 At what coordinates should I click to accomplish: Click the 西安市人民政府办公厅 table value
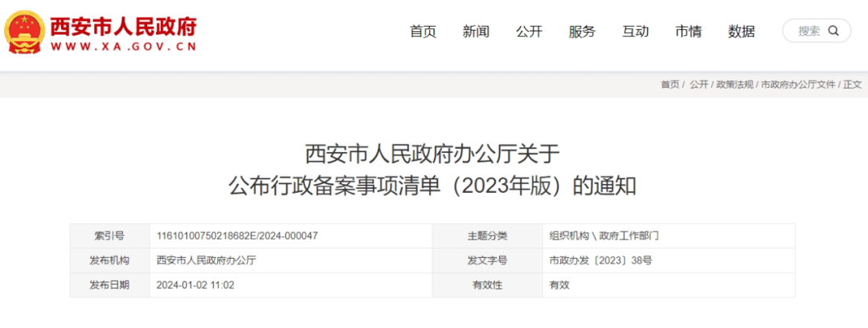pos(207,260)
